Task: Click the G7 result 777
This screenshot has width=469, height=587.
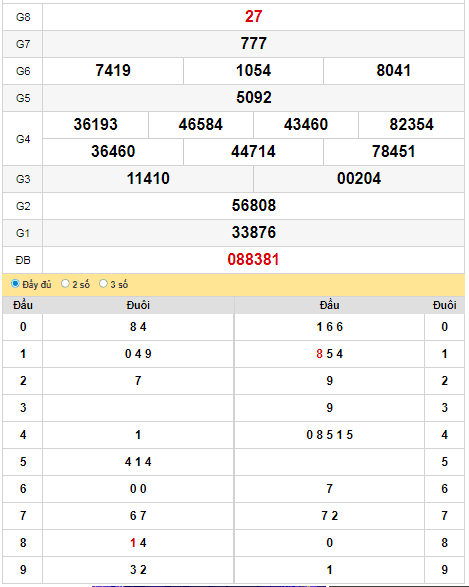Action: (253, 43)
